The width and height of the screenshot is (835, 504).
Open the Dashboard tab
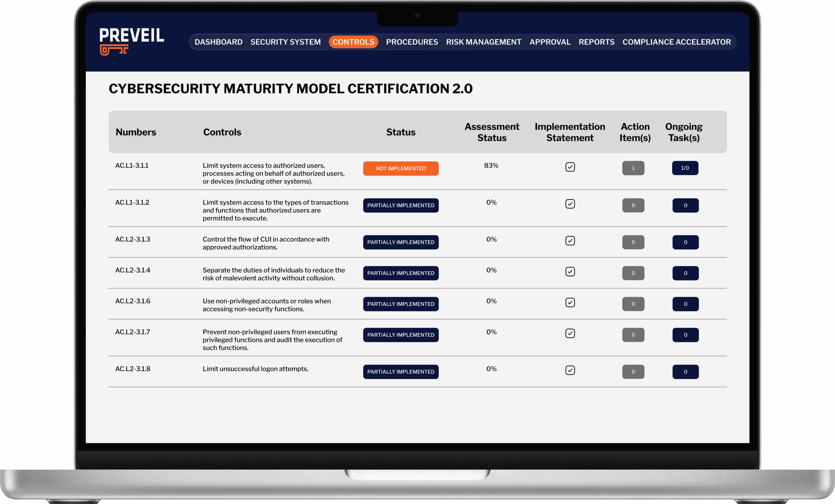pyautogui.click(x=218, y=42)
